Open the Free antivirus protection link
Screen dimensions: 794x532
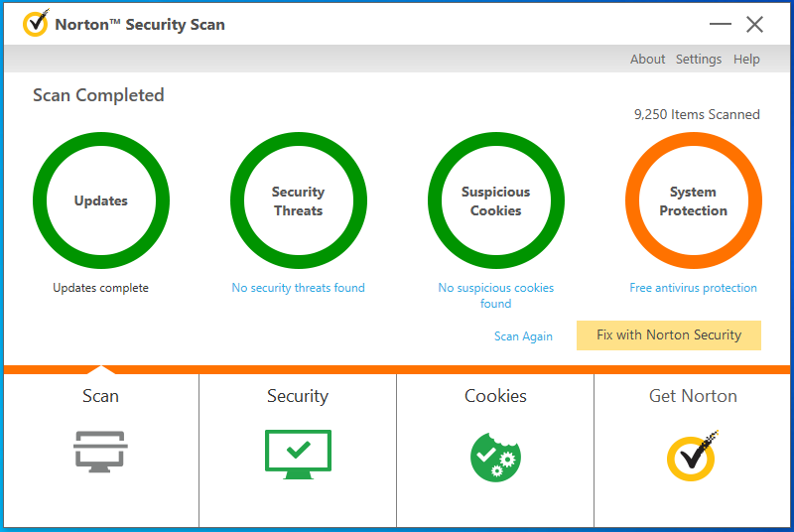pos(693,288)
